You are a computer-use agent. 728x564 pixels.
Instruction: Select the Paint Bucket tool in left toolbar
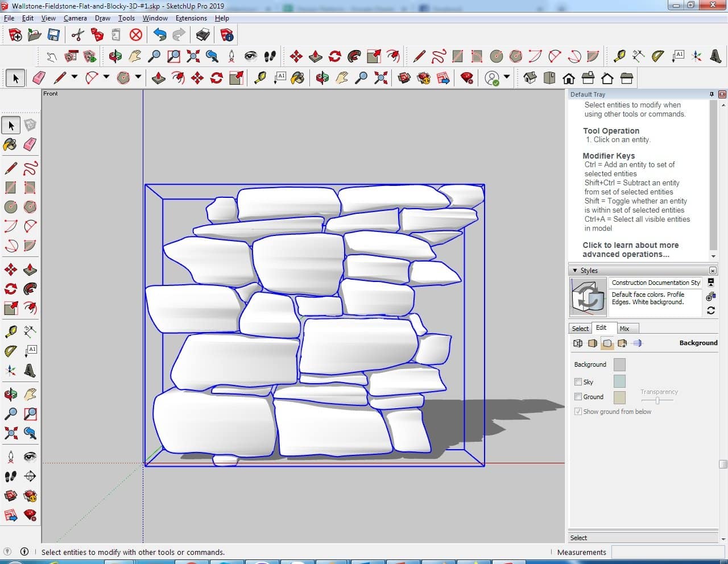coord(10,144)
